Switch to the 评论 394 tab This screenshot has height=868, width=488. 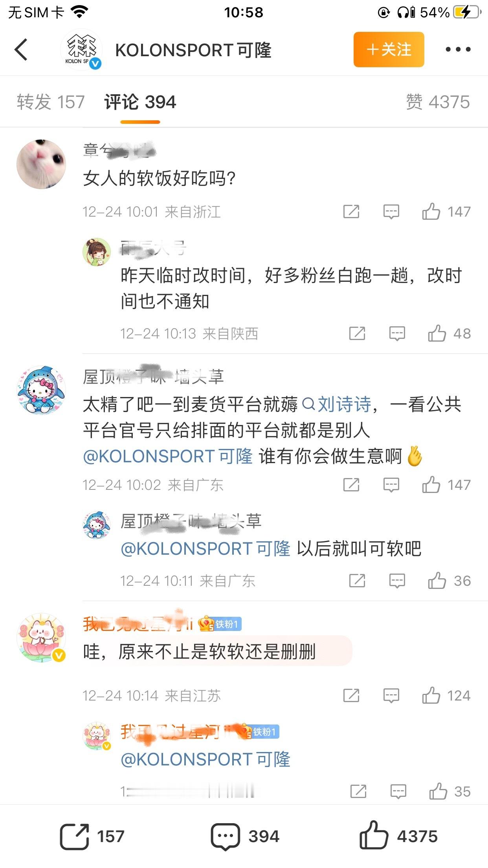[x=140, y=102]
